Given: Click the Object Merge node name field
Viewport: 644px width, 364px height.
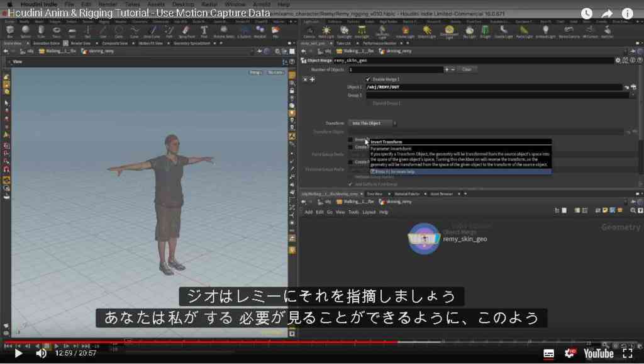Looking at the screenshot, I should 473,60.
